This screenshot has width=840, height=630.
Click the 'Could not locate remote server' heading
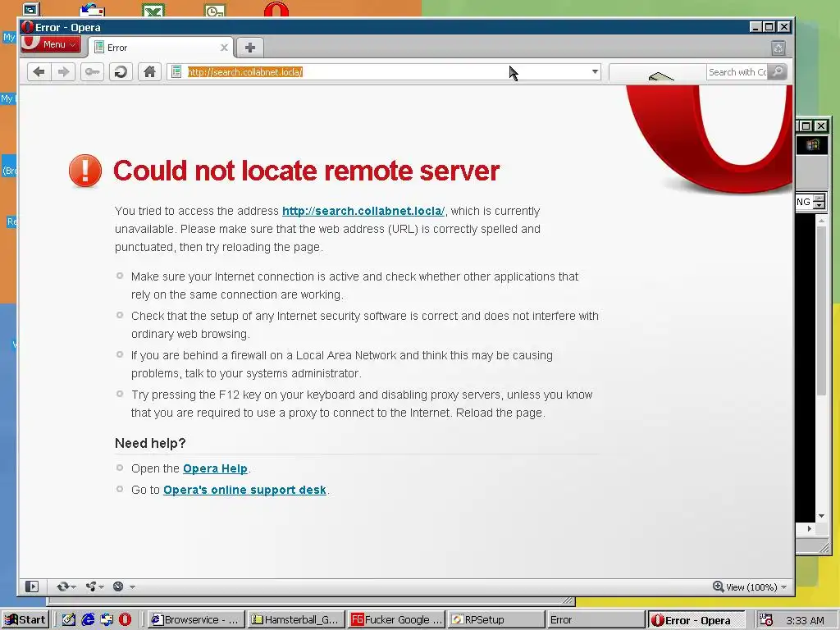pos(307,171)
